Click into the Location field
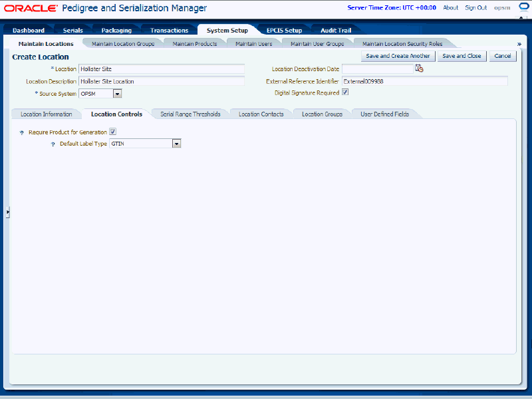The image size is (532, 399). click(x=162, y=69)
